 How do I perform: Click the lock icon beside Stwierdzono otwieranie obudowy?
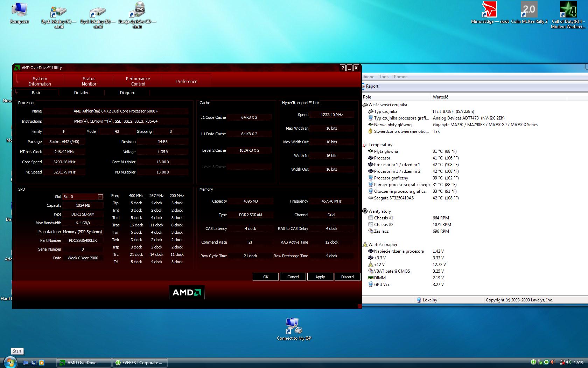coord(370,131)
